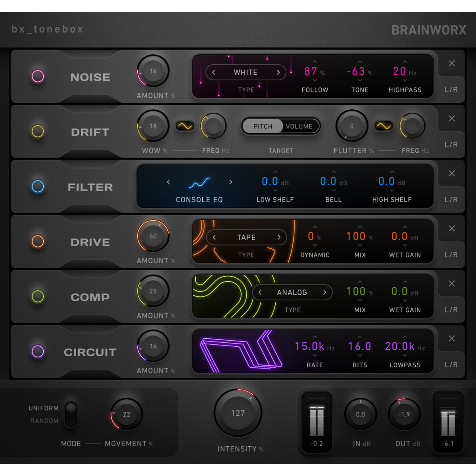Screen dimensions: 476x476
Task: Toggle the DRIVE module power ring
Action: [x=38, y=241]
